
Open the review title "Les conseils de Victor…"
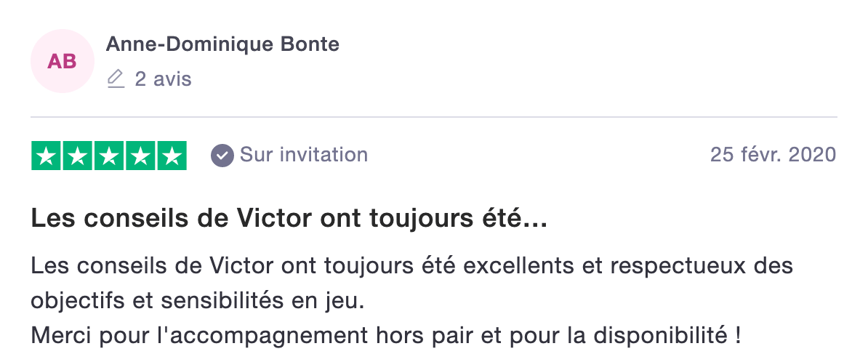point(289,220)
